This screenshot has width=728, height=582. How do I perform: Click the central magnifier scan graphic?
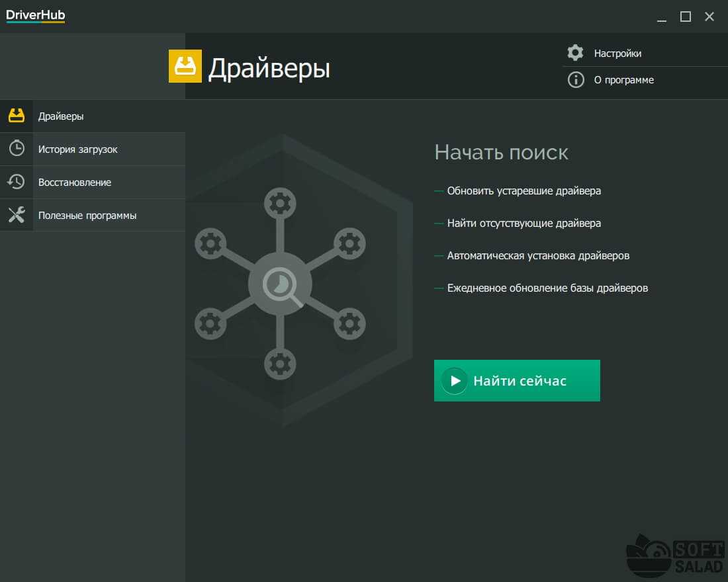coord(281,285)
